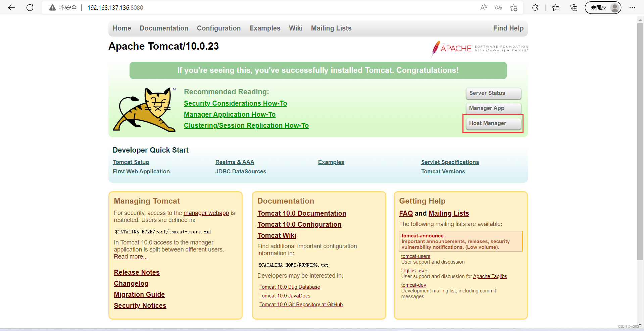Open the favorites list icon
The image size is (644, 331).
[555, 7]
